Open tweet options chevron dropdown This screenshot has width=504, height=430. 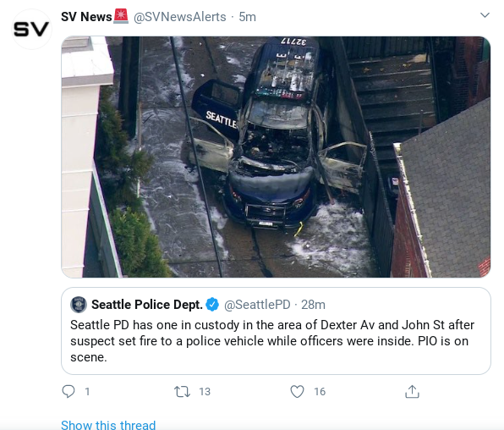click(485, 15)
